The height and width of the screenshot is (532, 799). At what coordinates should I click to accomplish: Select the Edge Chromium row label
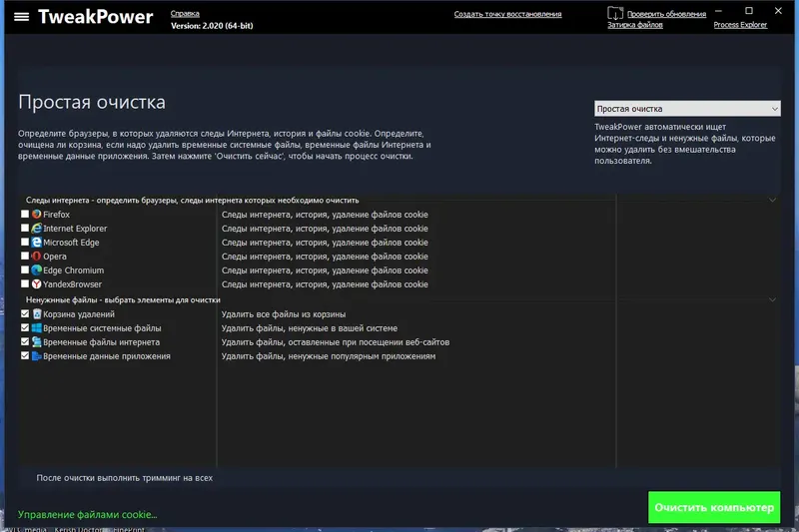tap(73, 270)
